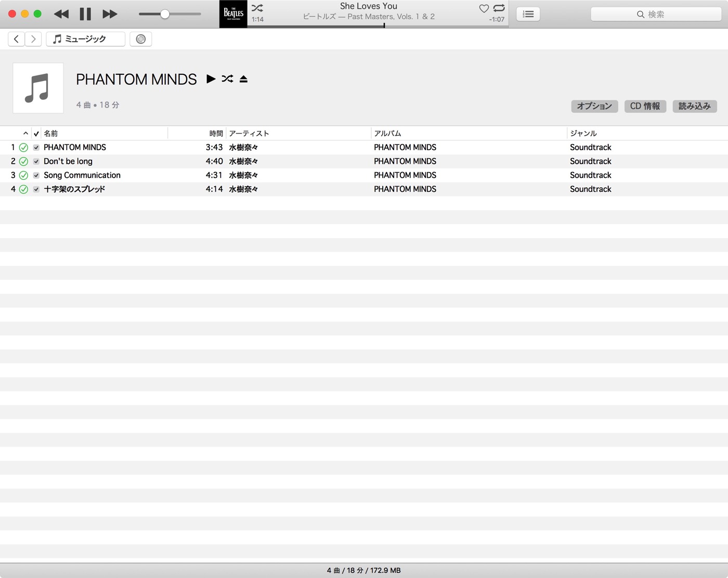Click the 読み込み import button
The height and width of the screenshot is (578, 728).
click(695, 106)
